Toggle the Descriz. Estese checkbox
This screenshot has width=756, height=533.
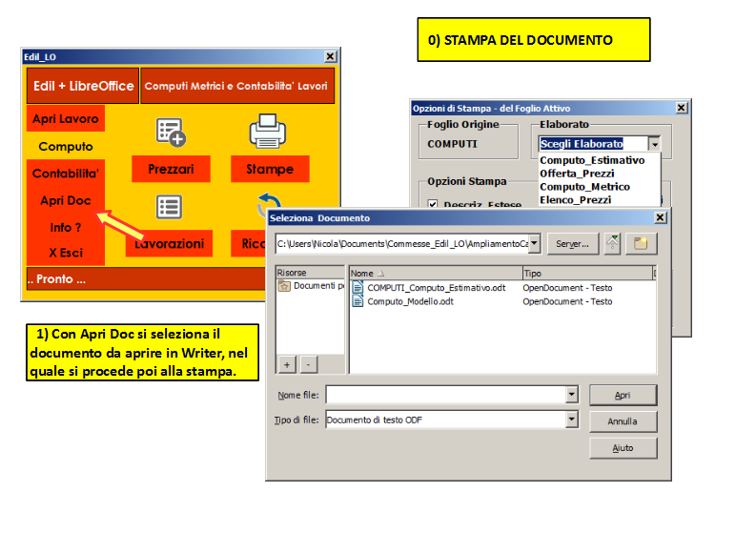433,203
